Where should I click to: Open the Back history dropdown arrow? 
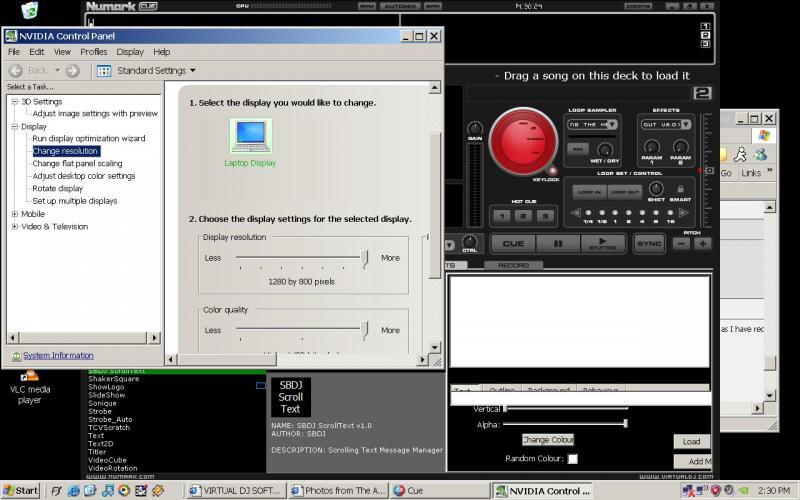[x=57, y=70]
